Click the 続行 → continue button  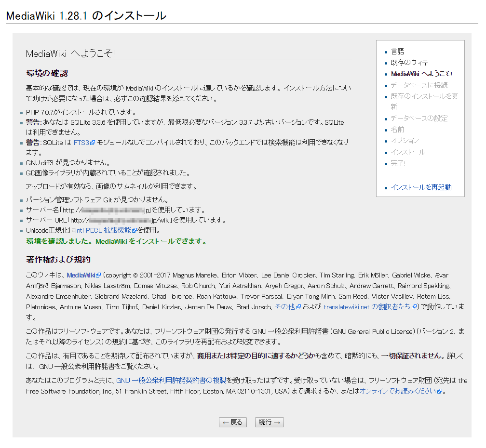(x=269, y=422)
